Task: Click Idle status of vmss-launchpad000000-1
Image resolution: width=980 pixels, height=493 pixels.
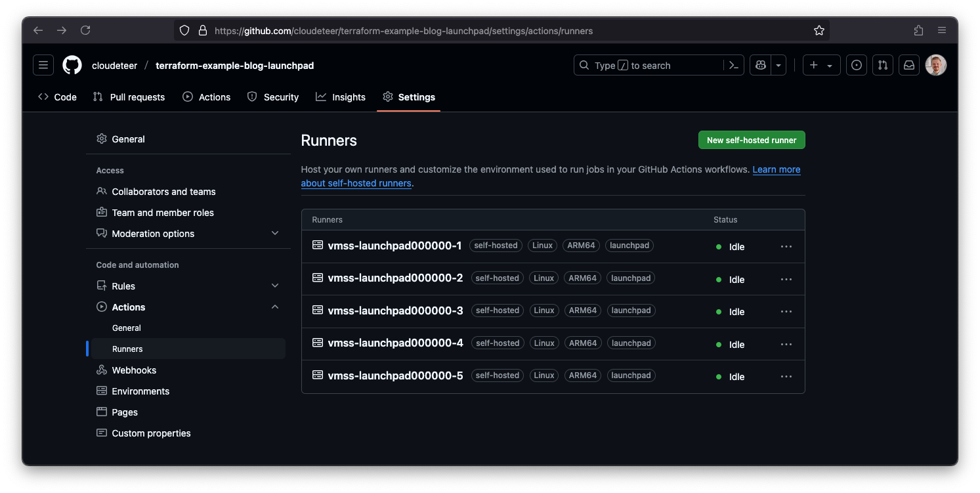Action: coord(736,247)
